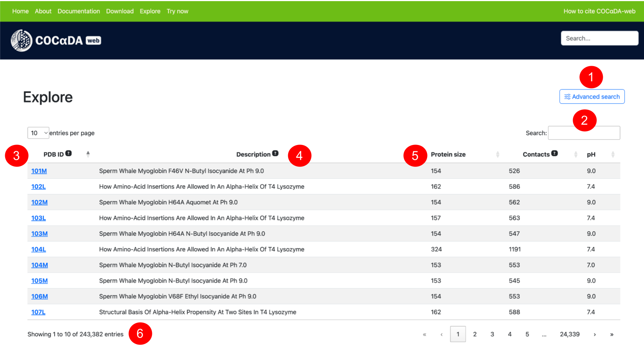The image size is (644, 349).
Task: Open PDB entry 104L link
Action: (x=39, y=249)
